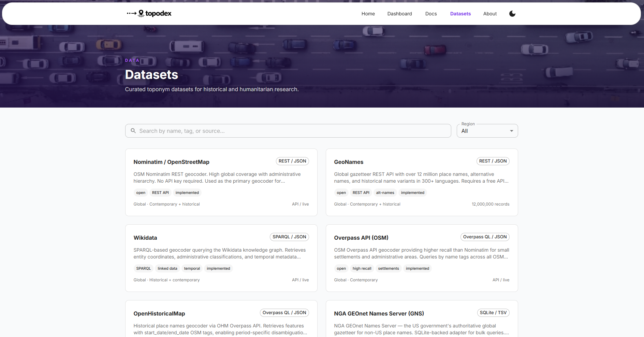
Task: Click the high recall tag
Action: [362, 268]
